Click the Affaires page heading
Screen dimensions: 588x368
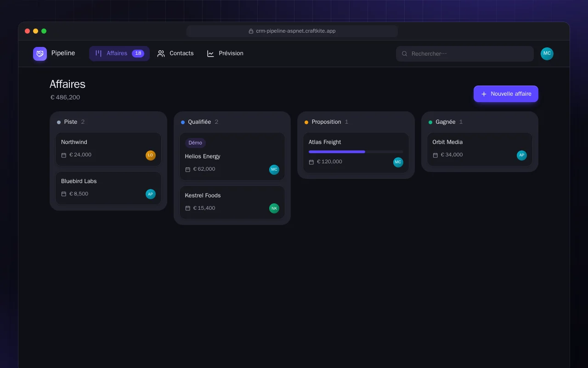68,84
